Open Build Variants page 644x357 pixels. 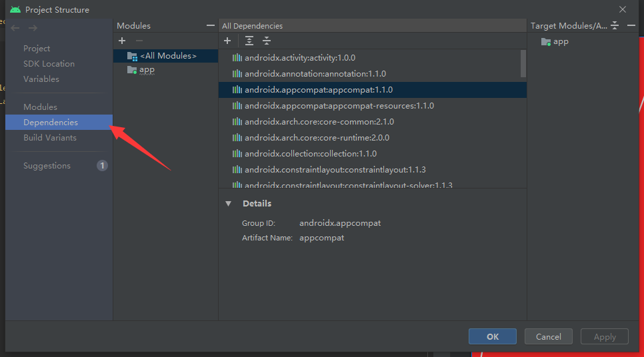[x=50, y=137]
